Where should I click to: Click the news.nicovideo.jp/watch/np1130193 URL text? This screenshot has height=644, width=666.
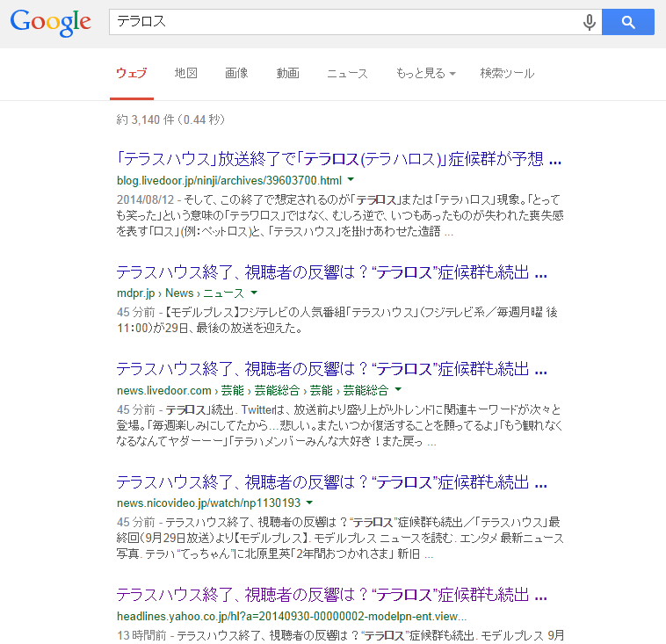click(x=208, y=503)
